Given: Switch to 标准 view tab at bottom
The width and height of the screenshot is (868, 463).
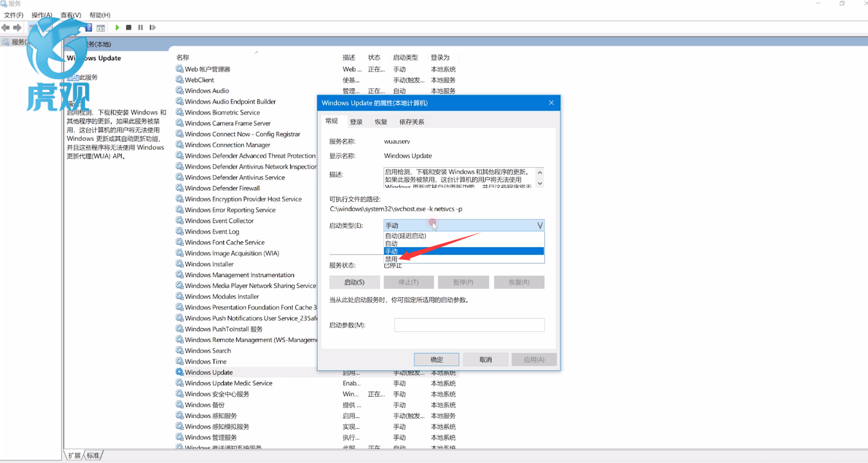Looking at the screenshot, I should (93, 455).
